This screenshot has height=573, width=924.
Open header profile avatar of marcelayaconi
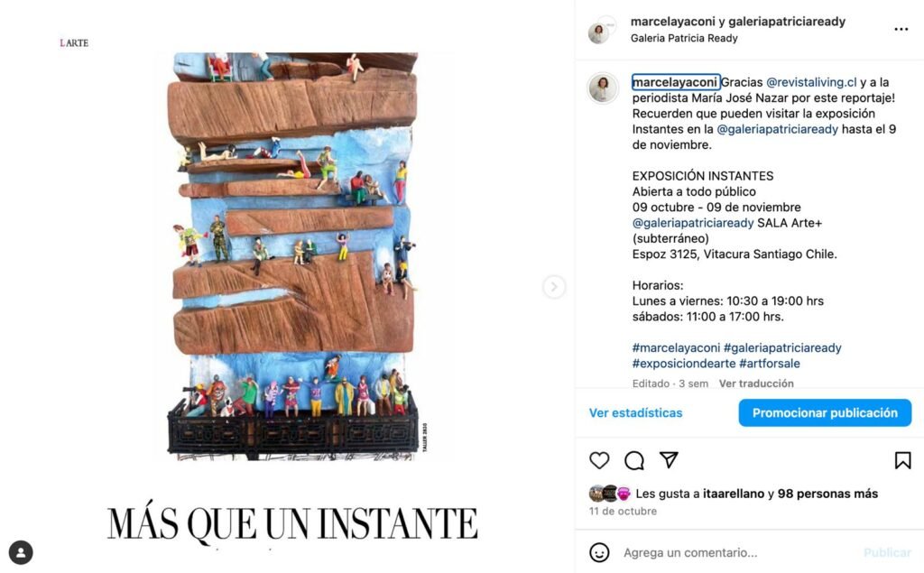[599, 32]
